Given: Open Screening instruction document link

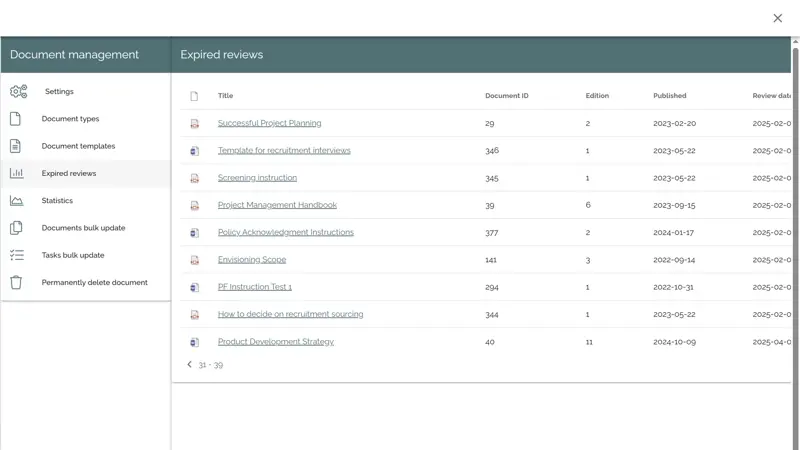Looking at the screenshot, I should 257,178.
